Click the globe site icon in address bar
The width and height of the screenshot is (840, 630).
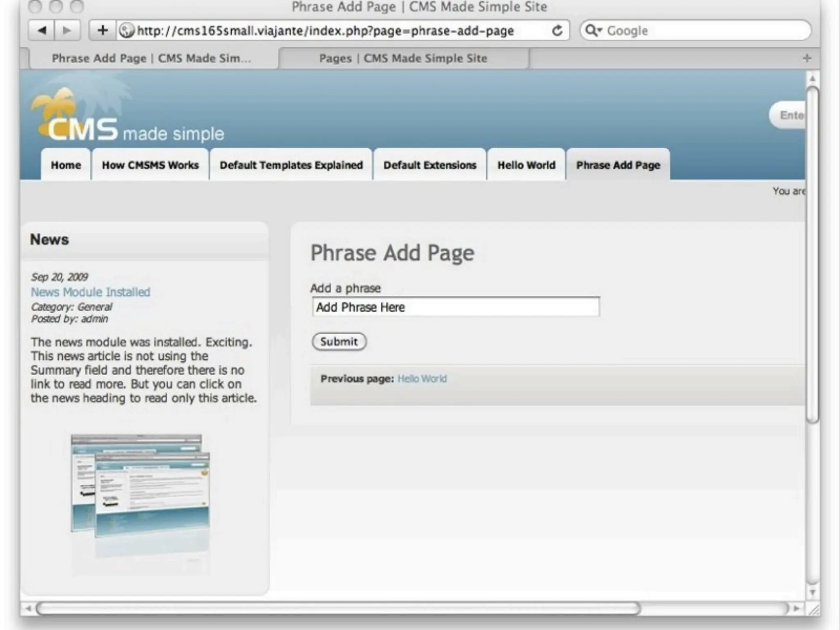click(x=127, y=30)
